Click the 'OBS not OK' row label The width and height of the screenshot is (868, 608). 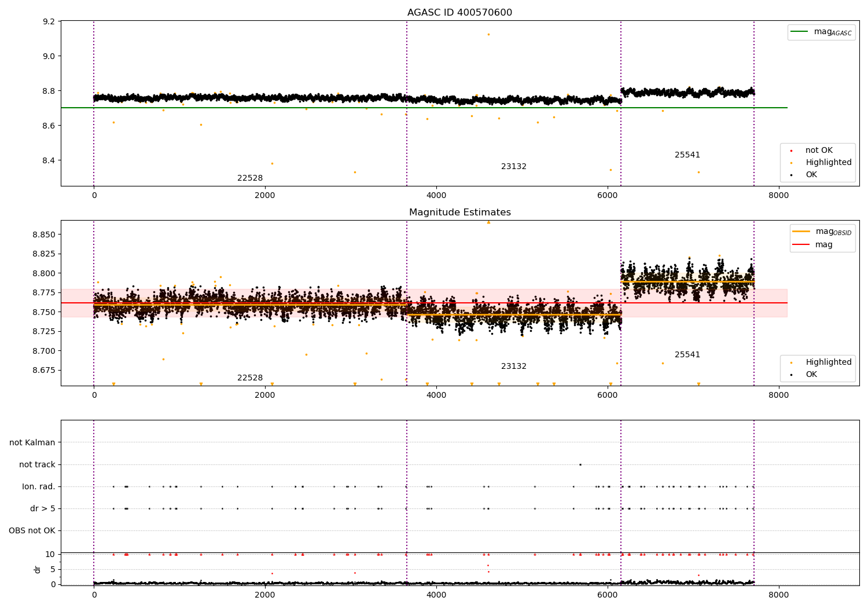click(32, 531)
